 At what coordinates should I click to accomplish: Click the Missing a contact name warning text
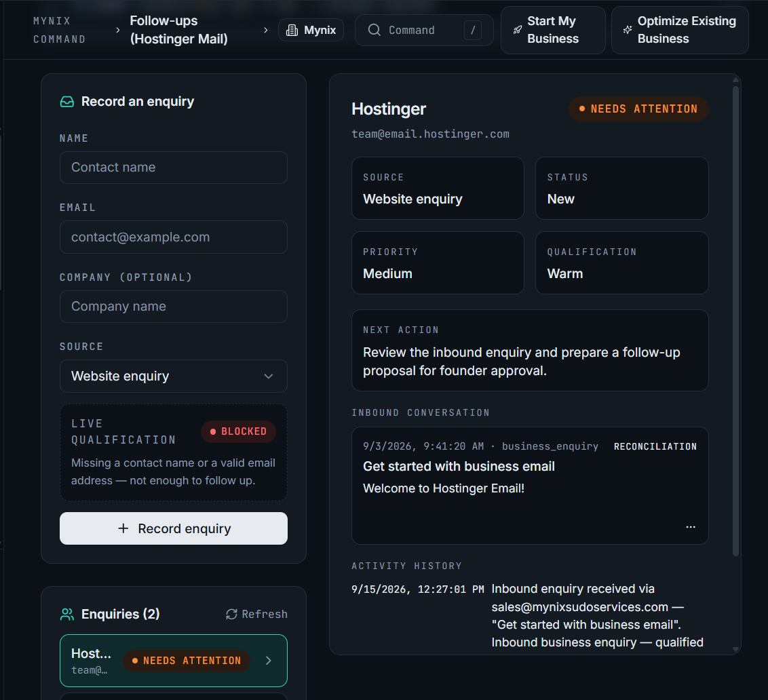[x=174, y=471]
